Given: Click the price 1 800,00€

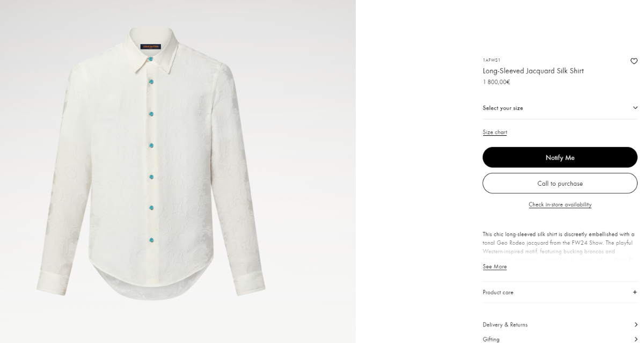Looking at the screenshot, I should click(x=496, y=82).
